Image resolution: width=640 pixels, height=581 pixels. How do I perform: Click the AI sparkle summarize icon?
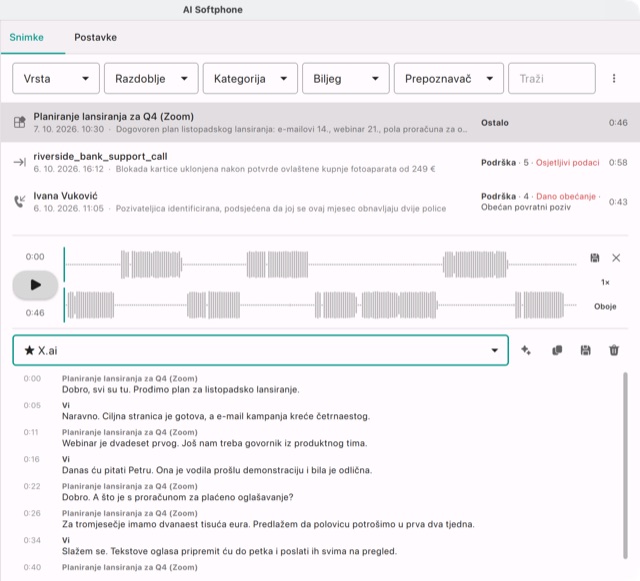(x=526, y=350)
